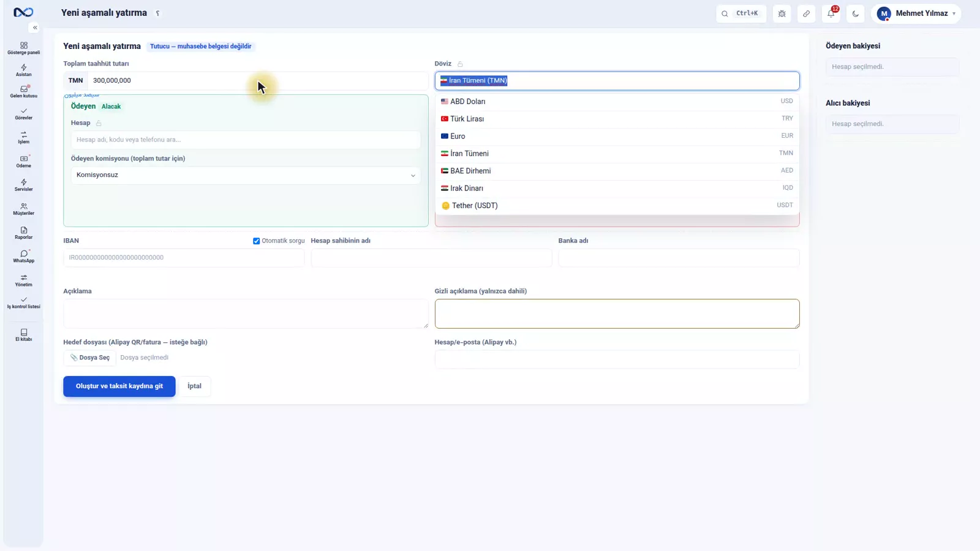Open Ödeme section in sidebar

coord(23,162)
